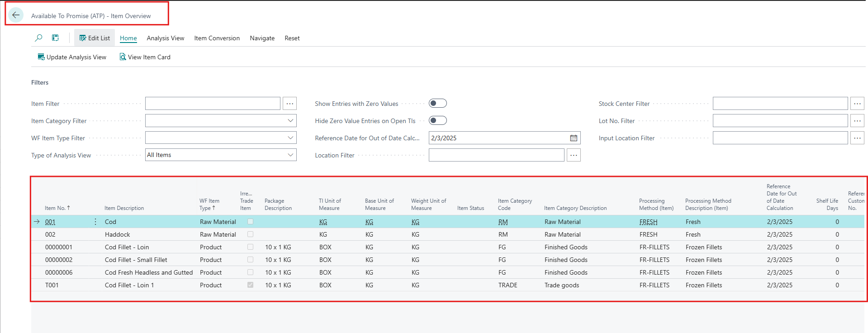Toggle Hide Zero Value Entries on Open TIs
The height and width of the screenshot is (333, 868).
[x=437, y=121]
